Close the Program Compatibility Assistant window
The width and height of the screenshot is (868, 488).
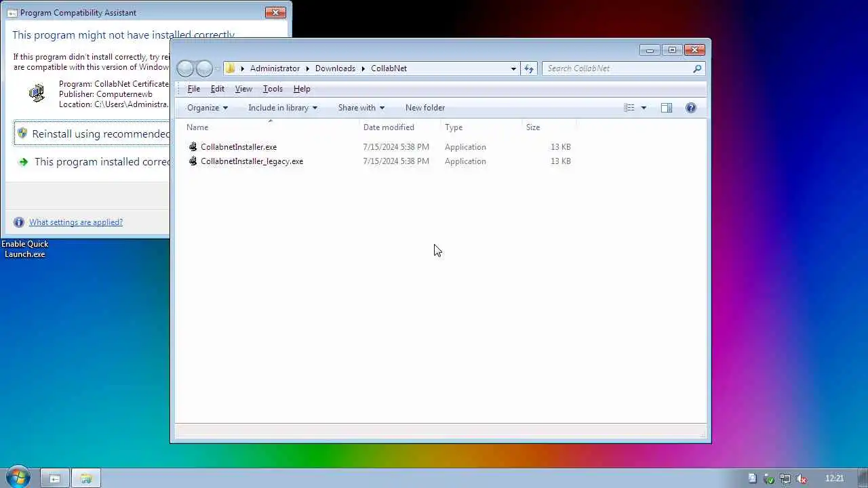click(275, 12)
